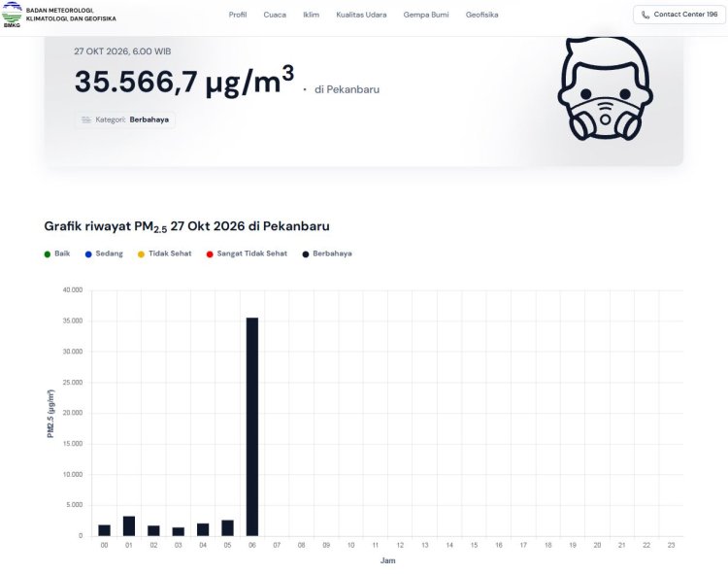Open the Kualitas Udara menu

tap(361, 15)
